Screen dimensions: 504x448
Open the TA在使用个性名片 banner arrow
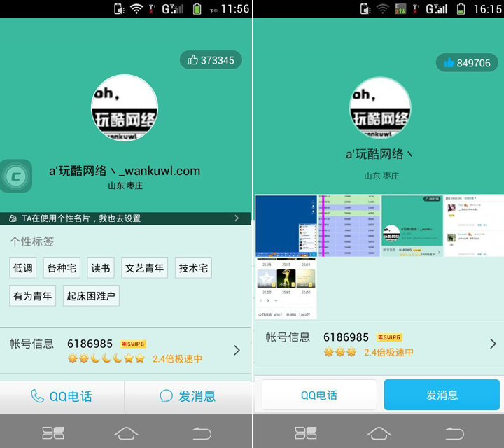coord(237,218)
